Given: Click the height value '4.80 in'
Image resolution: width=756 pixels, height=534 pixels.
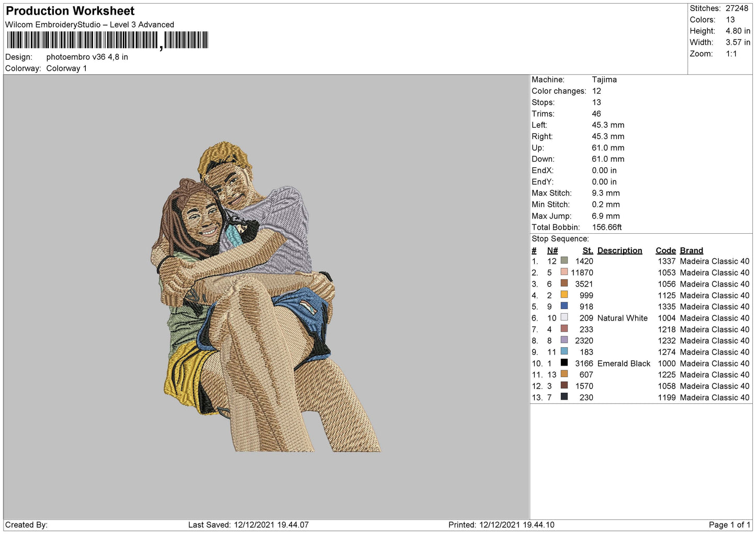Looking at the screenshot, I should tap(738, 31).
